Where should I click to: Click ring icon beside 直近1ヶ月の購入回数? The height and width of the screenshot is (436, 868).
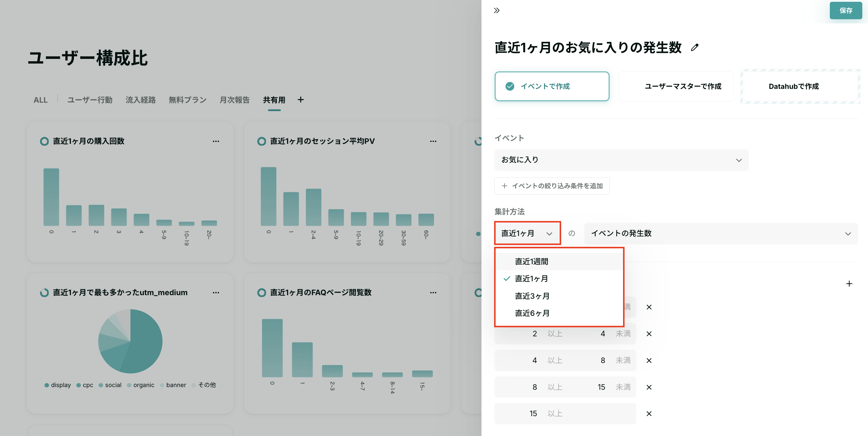pyautogui.click(x=44, y=141)
